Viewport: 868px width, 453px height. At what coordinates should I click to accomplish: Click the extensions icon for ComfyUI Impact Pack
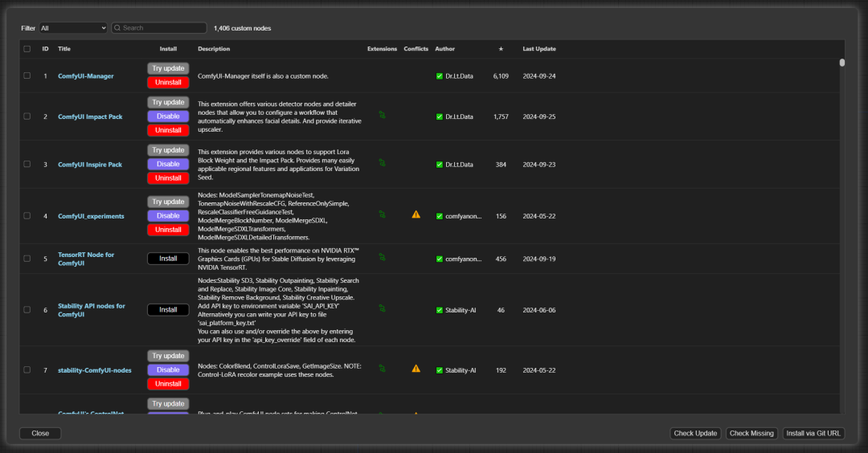tap(383, 116)
